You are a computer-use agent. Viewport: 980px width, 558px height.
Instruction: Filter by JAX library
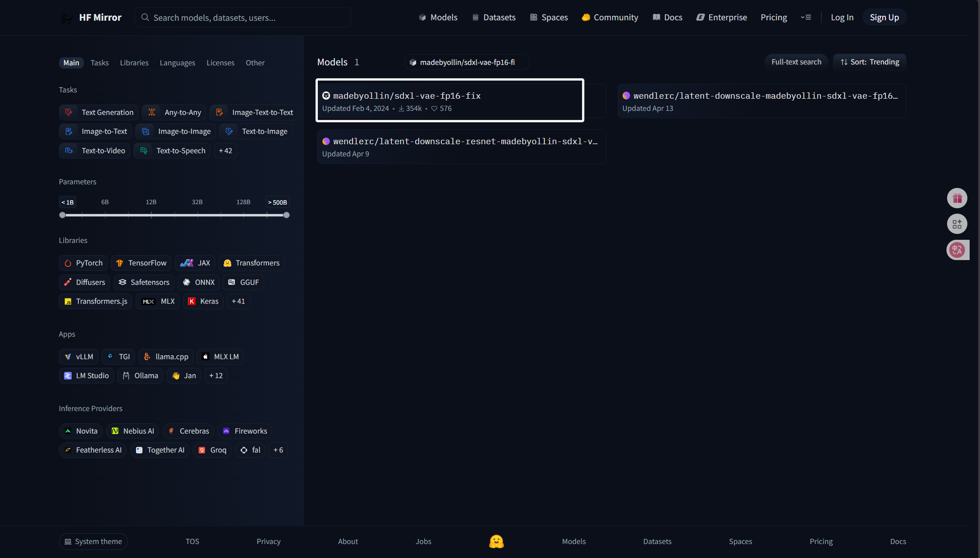pos(195,263)
